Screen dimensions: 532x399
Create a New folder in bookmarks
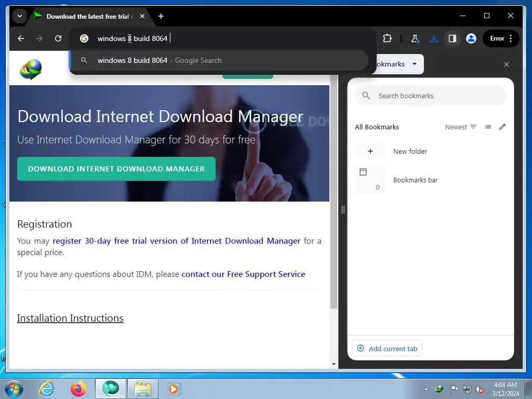(431, 151)
